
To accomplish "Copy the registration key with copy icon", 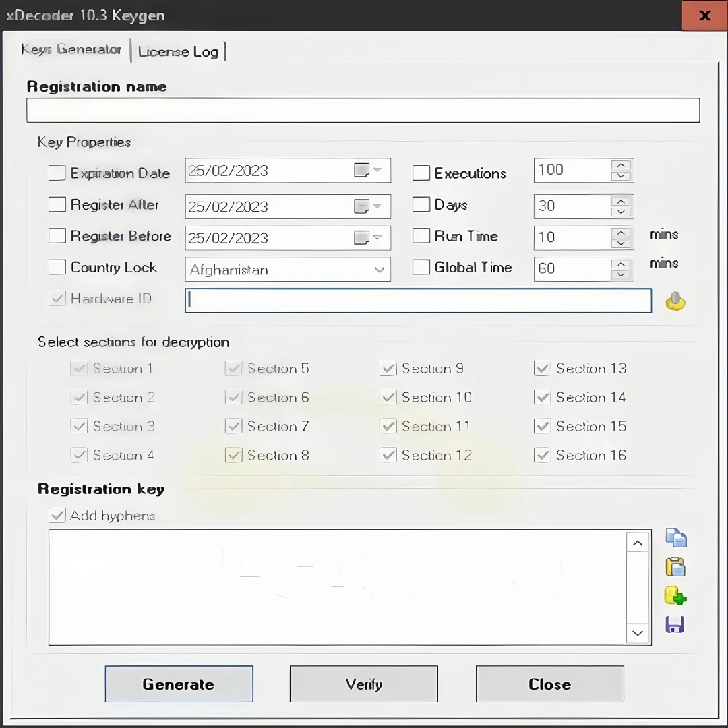I will (x=675, y=538).
